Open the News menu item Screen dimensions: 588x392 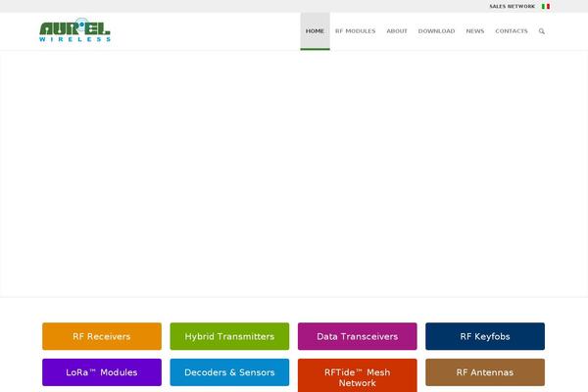(x=474, y=31)
